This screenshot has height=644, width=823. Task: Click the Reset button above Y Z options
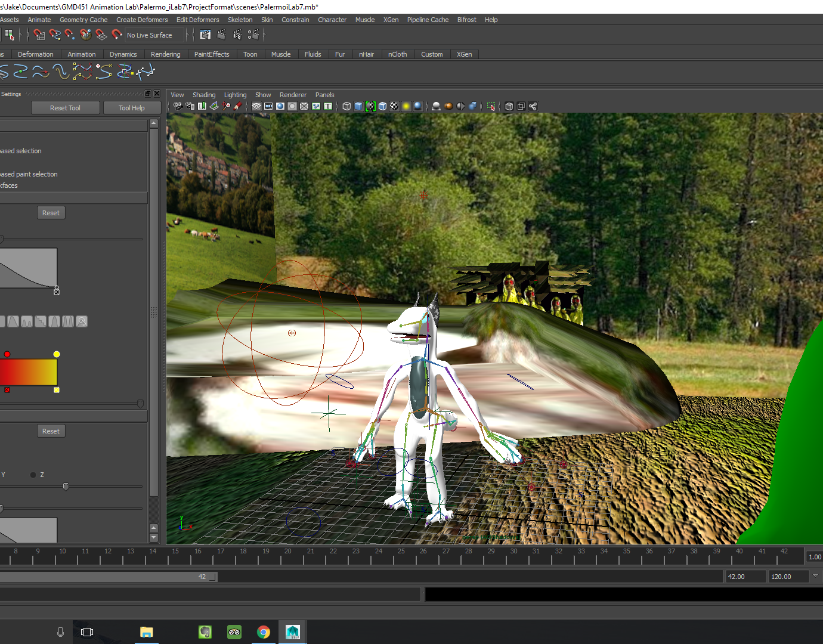(x=51, y=431)
